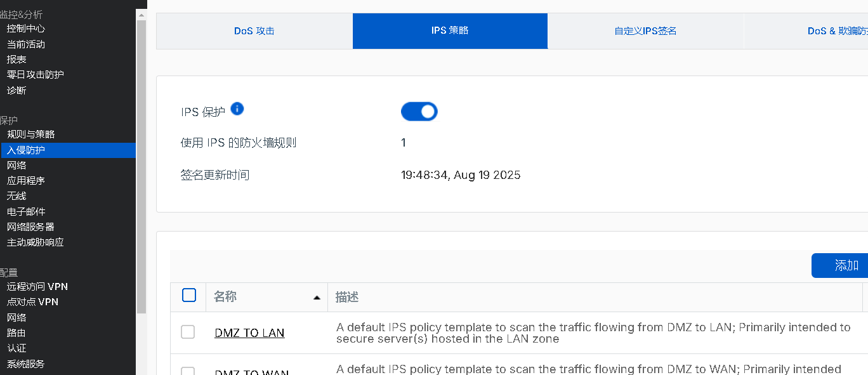Check the select-all policies checkbox
Image resolution: width=868 pixels, height=375 pixels.
(189, 295)
